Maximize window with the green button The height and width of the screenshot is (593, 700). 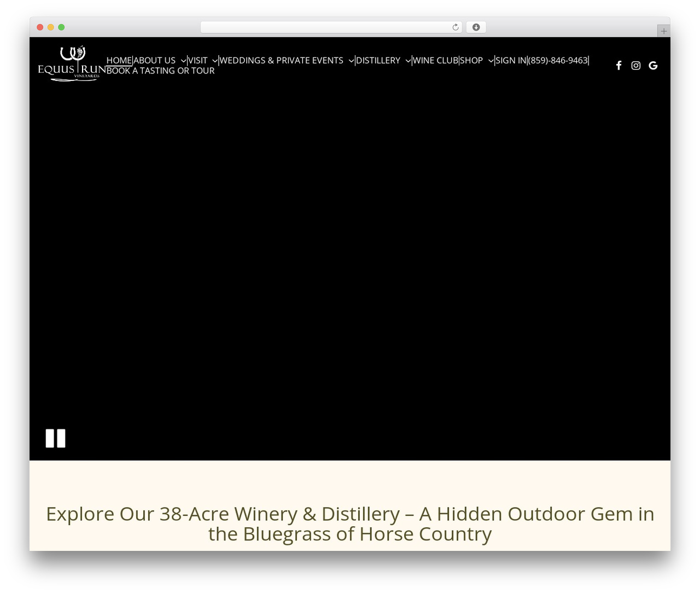[61, 27]
